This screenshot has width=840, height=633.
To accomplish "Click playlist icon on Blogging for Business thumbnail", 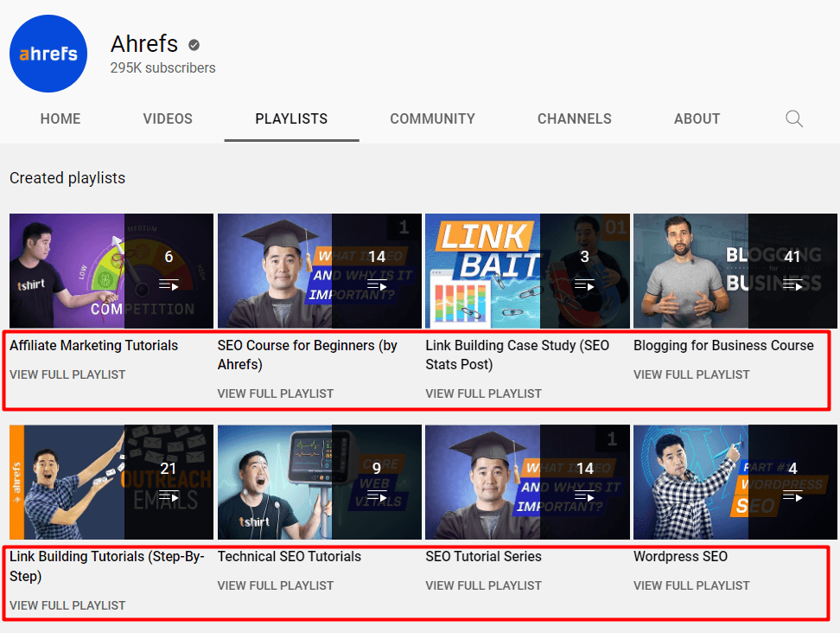I will [x=792, y=285].
